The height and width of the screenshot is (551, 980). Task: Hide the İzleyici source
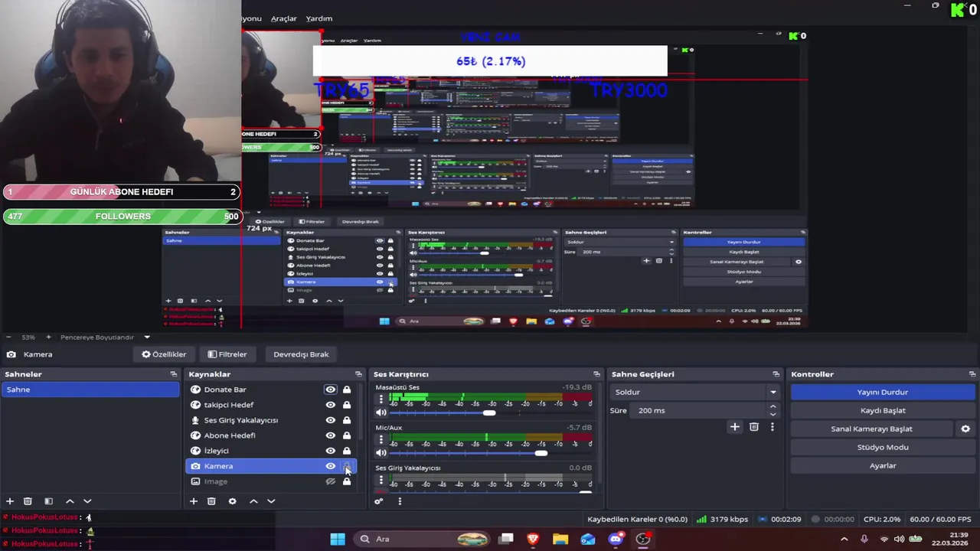330,451
